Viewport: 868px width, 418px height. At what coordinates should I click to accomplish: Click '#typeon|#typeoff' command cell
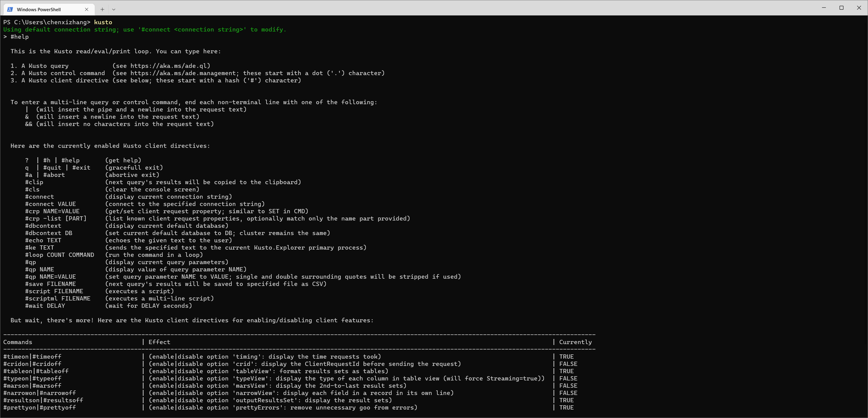[x=32, y=379]
